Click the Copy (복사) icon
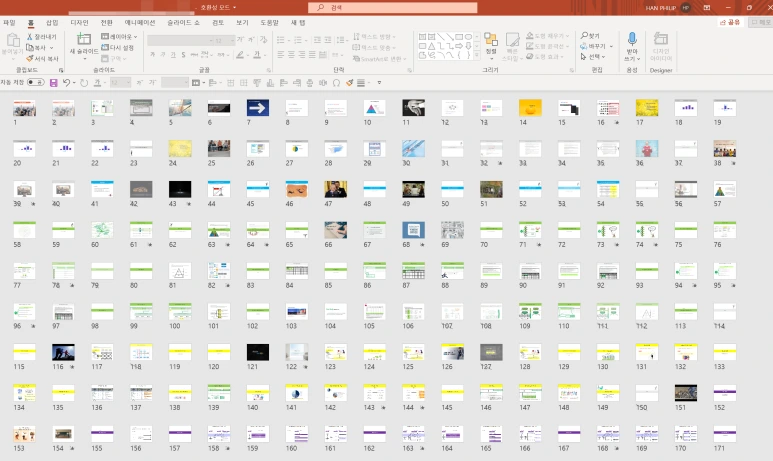Image resolution: width=773 pixels, height=461 pixels. click(30, 48)
